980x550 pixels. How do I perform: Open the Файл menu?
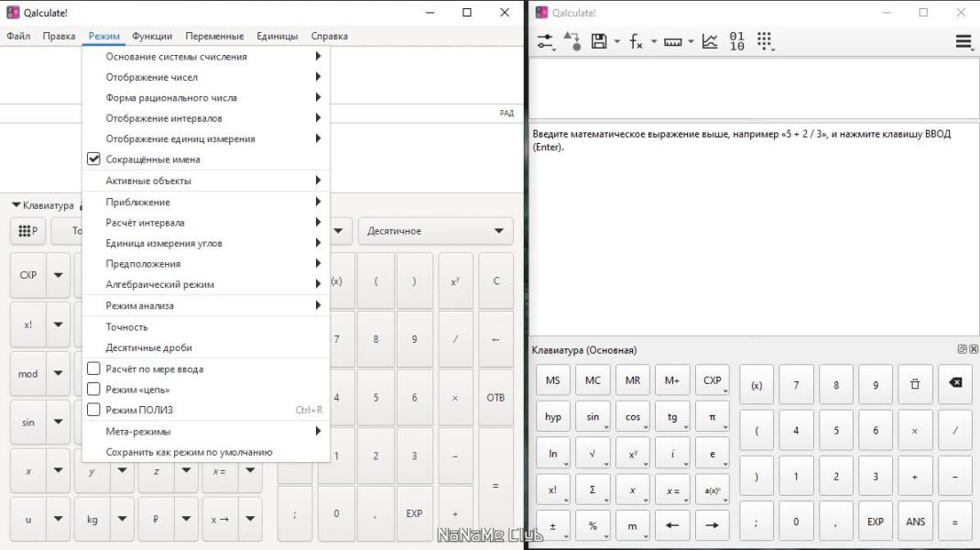click(18, 36)
